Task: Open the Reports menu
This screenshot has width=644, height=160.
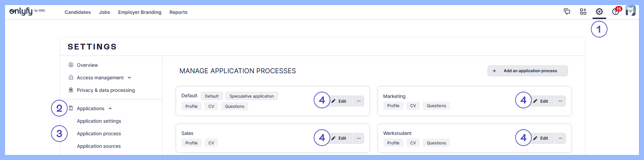Action: [178, 12]
